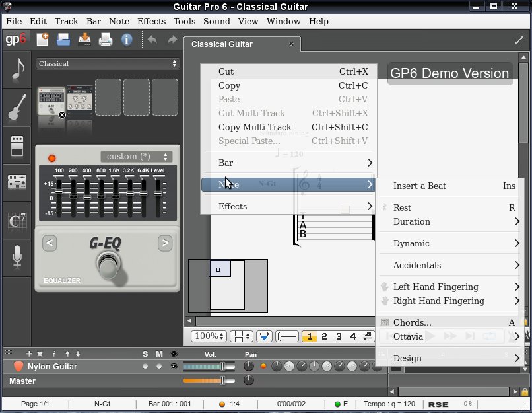
Task: Open the 100% zoom dropdown
Action: click(x=209, y=336)
